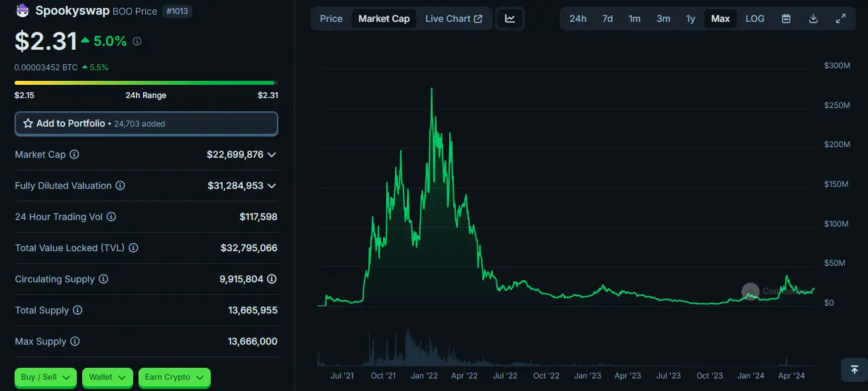Set chart range to 3m
The height and width of the screenshot is (391, 868).
pos(663,19)
